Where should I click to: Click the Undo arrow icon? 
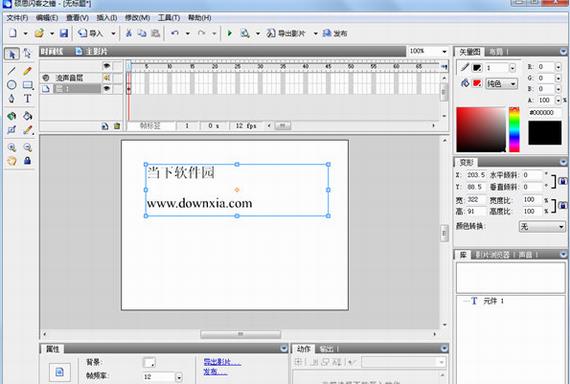coord(175,33)
